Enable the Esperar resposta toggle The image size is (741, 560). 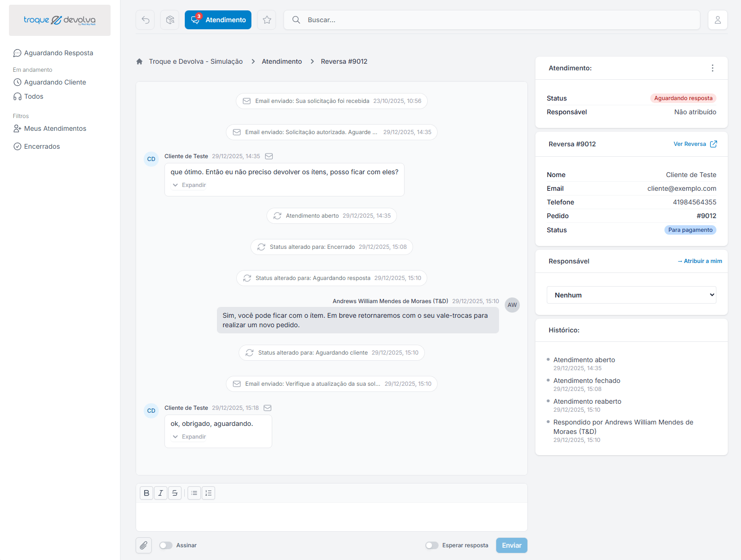(431, 545)
